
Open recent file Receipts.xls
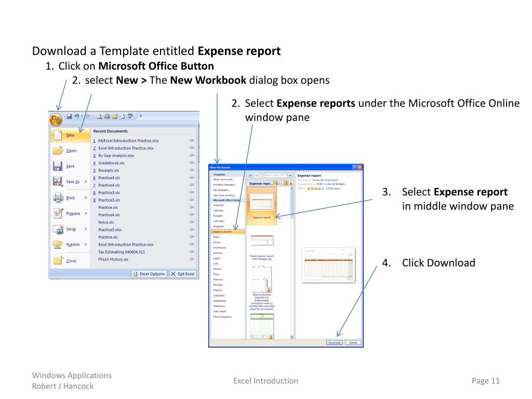pyautogui.click(x=109, y=170)
